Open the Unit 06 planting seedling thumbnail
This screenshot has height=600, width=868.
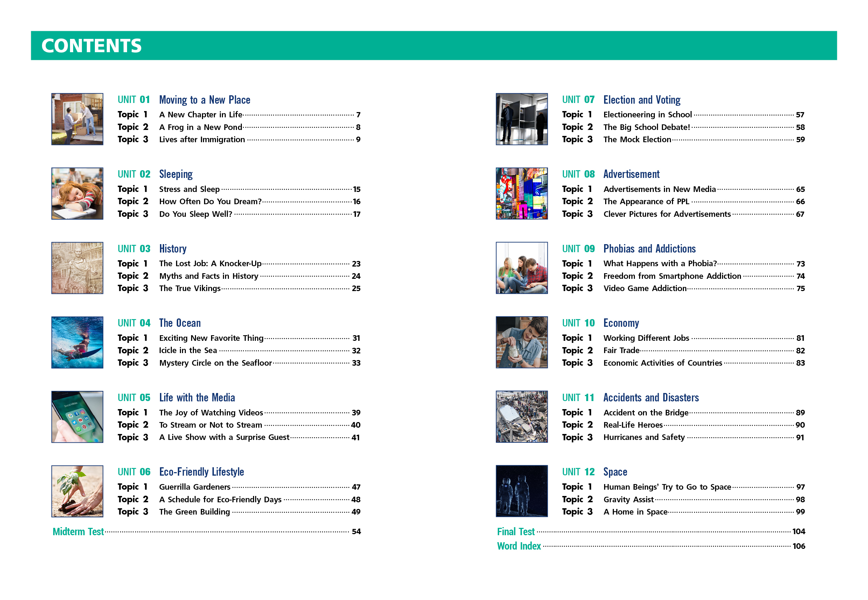click(x=77, y=491)
